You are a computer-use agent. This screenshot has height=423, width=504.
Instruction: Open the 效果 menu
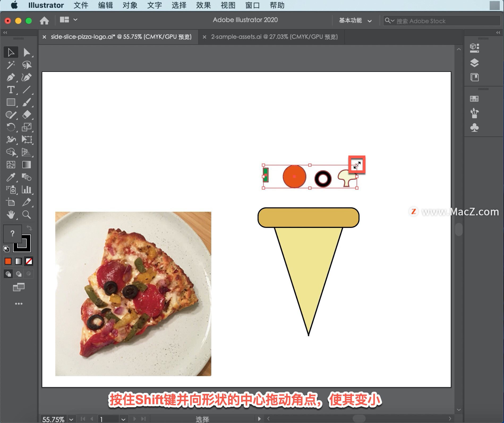pyautogui.click(x=203, y=5)
